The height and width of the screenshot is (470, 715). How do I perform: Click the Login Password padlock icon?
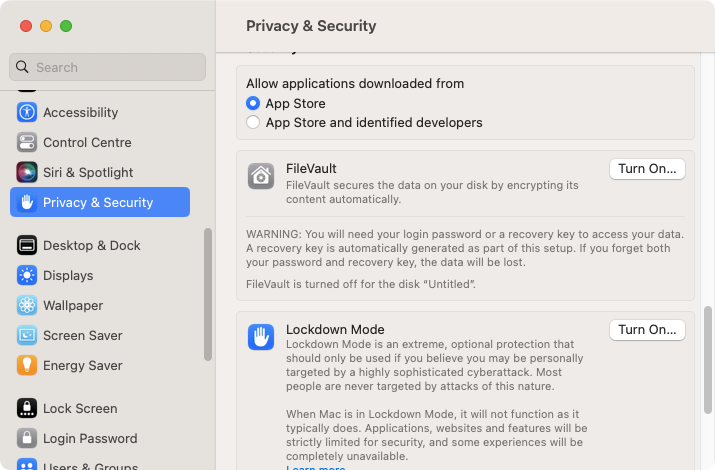click(x=27, y=438)
